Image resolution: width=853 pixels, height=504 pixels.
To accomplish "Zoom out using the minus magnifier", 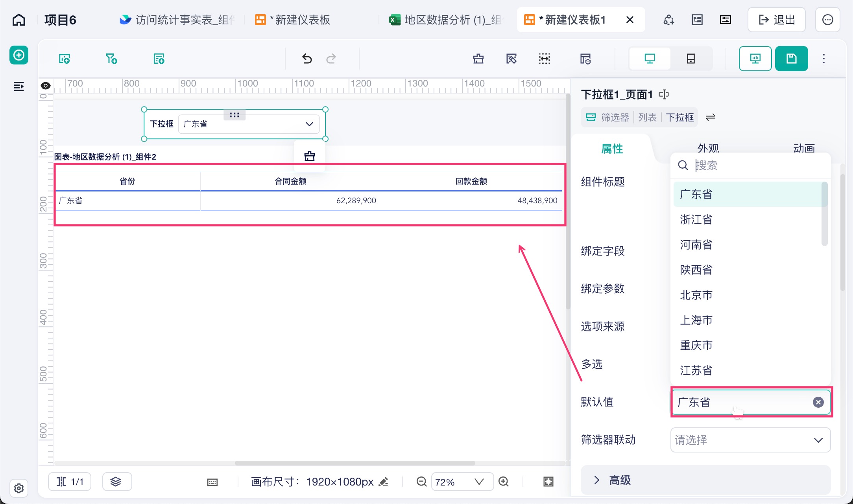I will point(421,482).
